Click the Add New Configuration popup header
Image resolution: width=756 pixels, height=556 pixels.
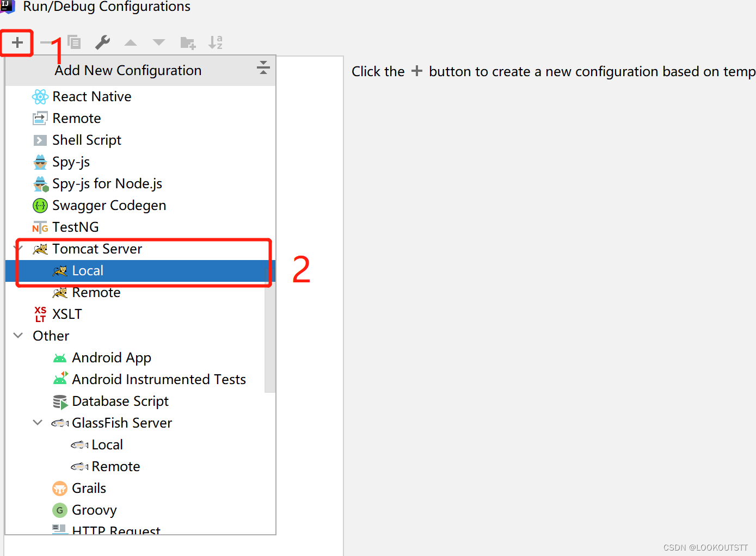(140, 71)
